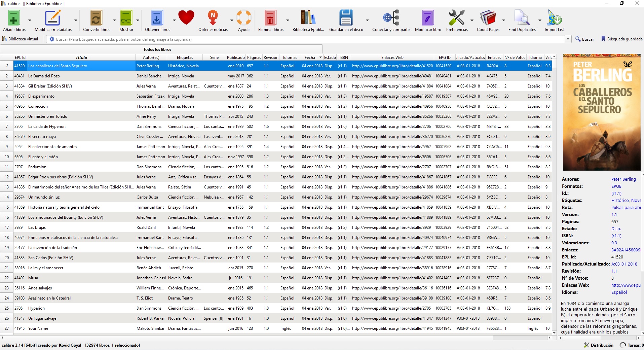Open Búsqueda guardada button

[621, 39]
